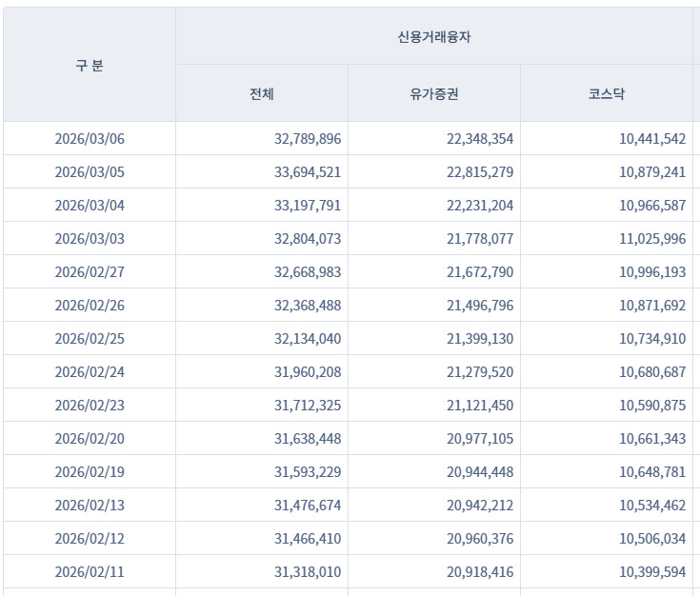The width and height of the screenshot is (700, 596).
Task: Click the 구분 column header
Action: click(90, 65)
